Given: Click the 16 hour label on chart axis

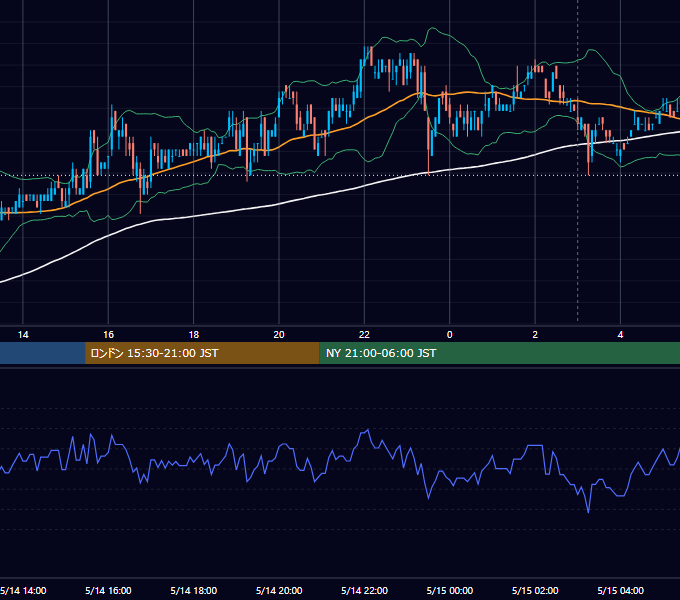Looking at the screenshot, I should tap(108, 335).
